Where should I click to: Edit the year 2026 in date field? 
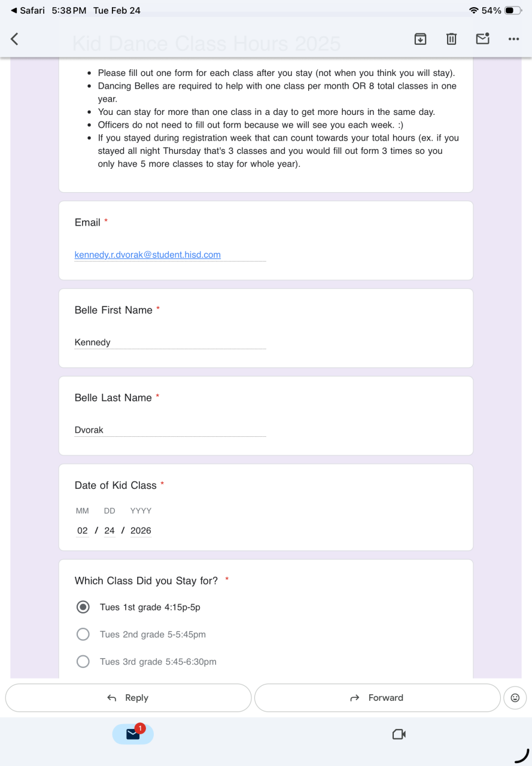coord(141,530)
